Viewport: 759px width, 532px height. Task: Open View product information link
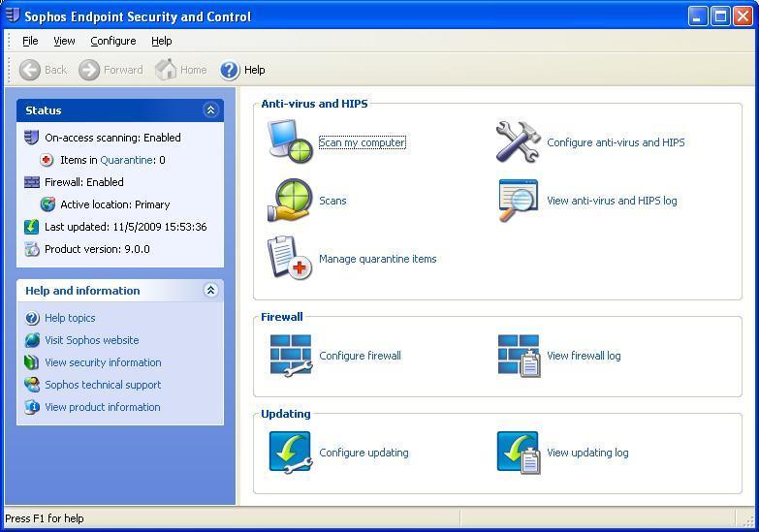(103, 407)
